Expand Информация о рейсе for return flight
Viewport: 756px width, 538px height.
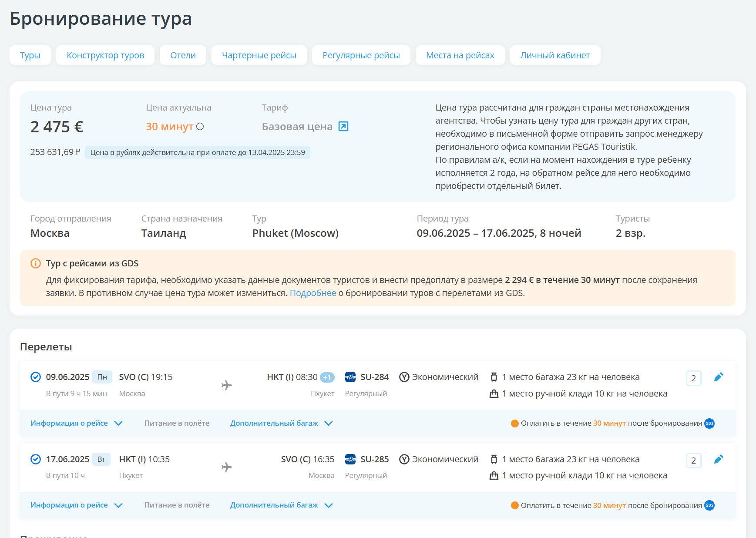(x=76, y=505)
